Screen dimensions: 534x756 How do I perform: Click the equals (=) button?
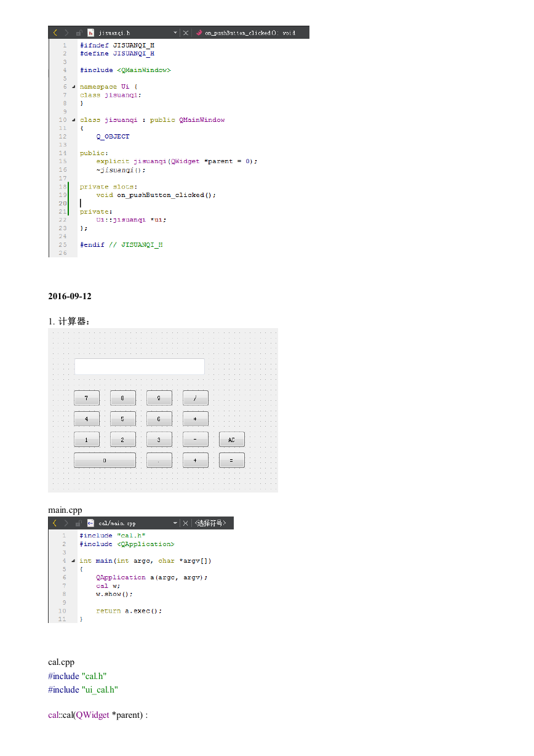tap(232, 460)
